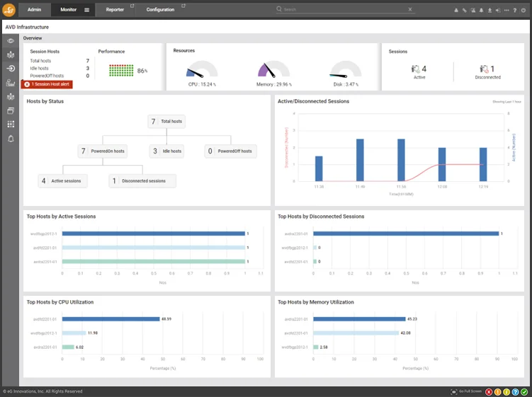The height and width of the screenshot is (397, 532).
Task: Open the user at desk sidebar icon
Action: tap(11, 83)
